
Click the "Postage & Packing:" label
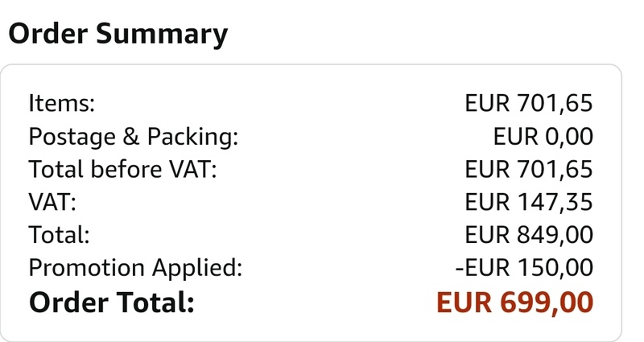[134, 137]
